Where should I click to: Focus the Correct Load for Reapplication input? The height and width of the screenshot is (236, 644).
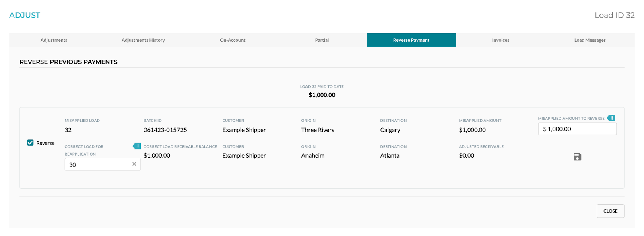[99, 165]
